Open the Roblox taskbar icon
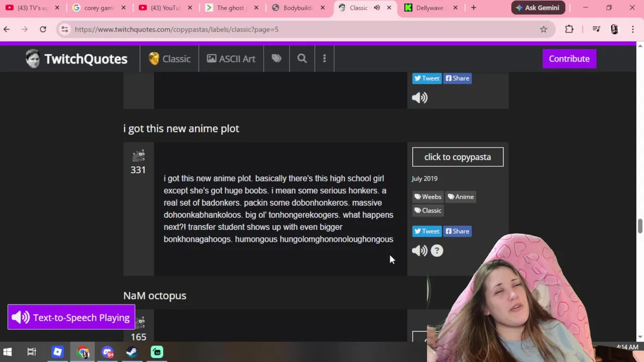The image size is (644, 362). 57,352
